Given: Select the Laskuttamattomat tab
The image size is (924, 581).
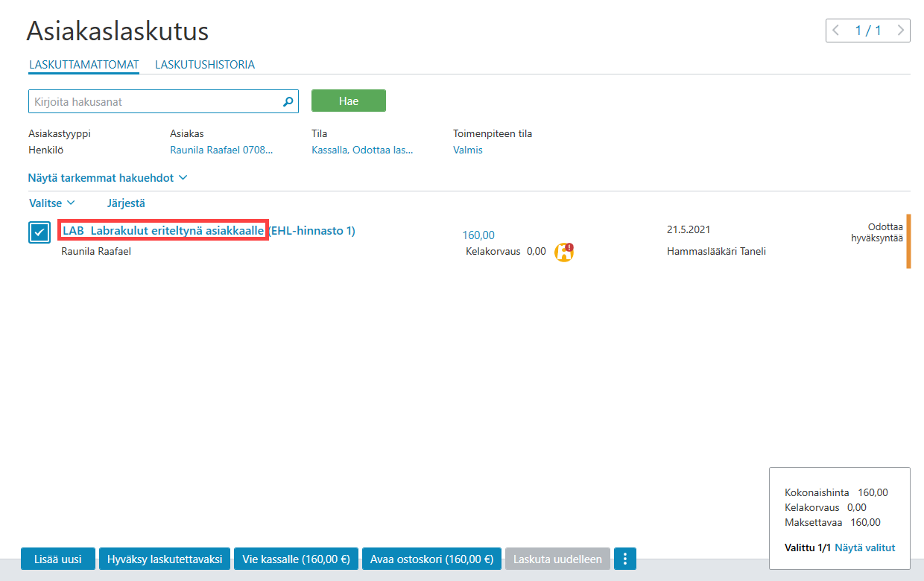Looking at the screenshot, I should [x=84, y=65].
